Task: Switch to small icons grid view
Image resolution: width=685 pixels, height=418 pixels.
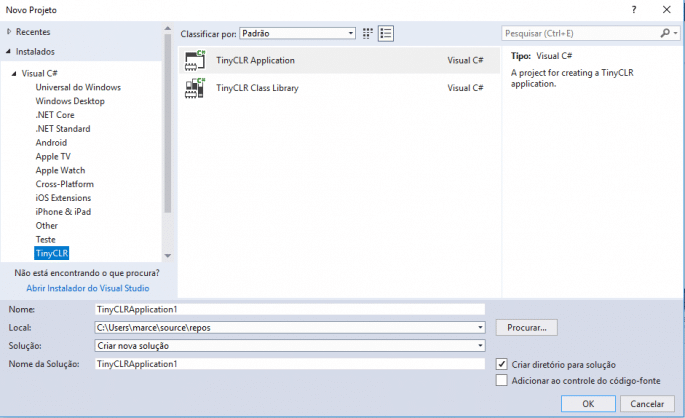Action: coord(368,33)
